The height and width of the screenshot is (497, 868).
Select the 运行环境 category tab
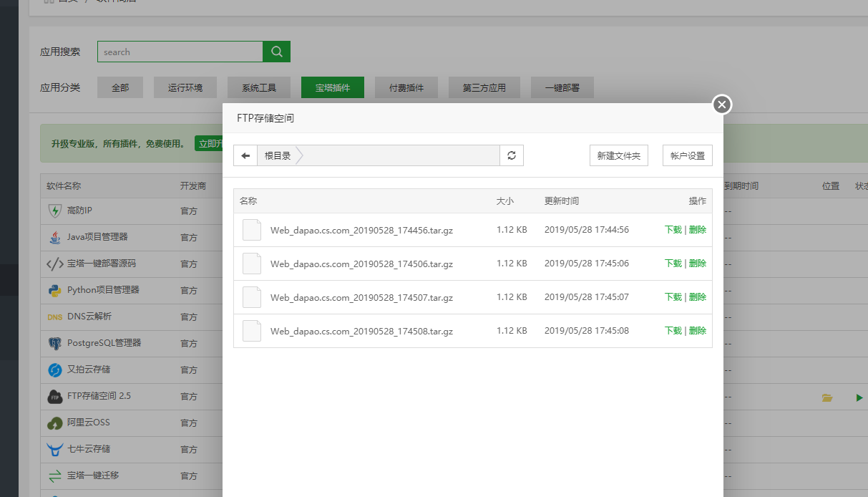[185, 87]
